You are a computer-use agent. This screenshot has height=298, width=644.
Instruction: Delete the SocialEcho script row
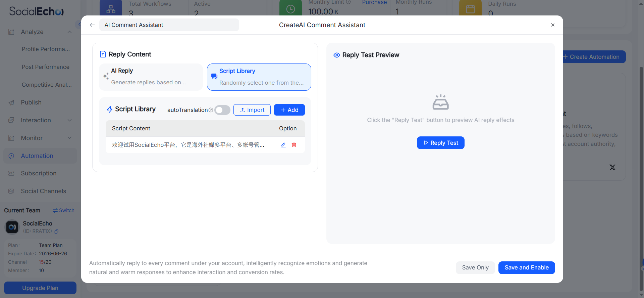coord(294,145)
